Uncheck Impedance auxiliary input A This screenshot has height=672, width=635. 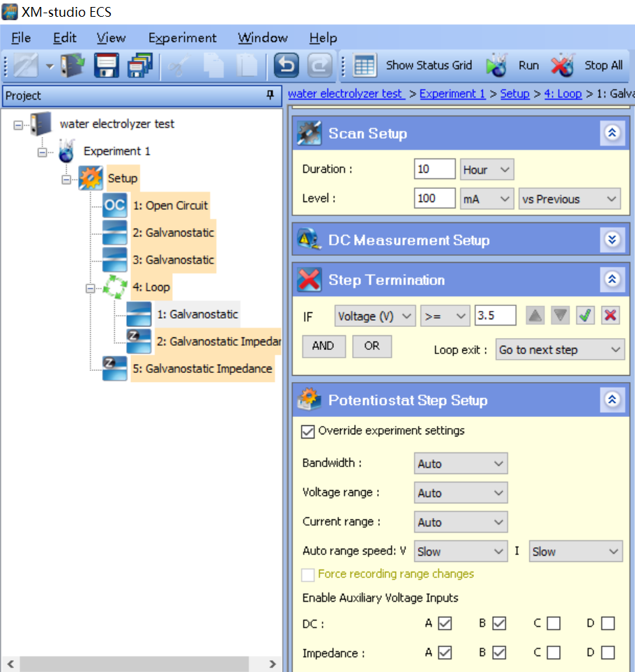445,652
